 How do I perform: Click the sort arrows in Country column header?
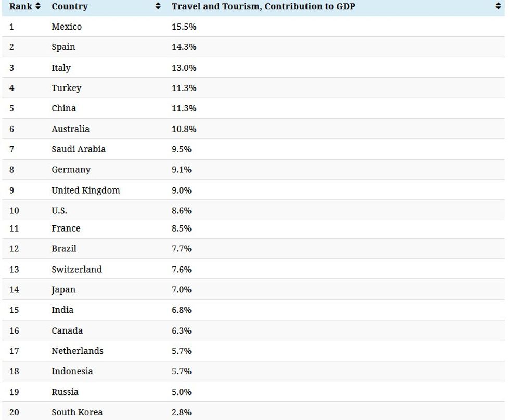click(x=158, y=7)
